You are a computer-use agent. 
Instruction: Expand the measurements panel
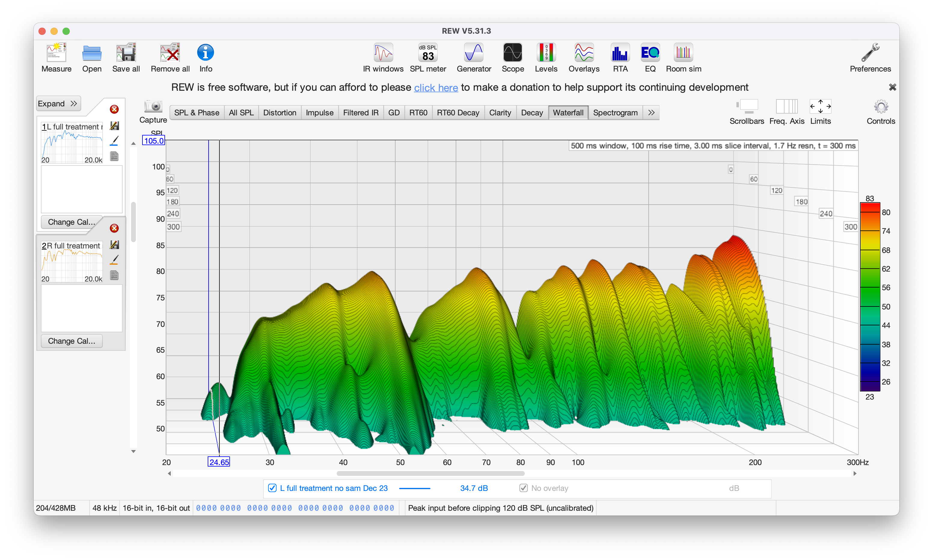tap(59, 103)
